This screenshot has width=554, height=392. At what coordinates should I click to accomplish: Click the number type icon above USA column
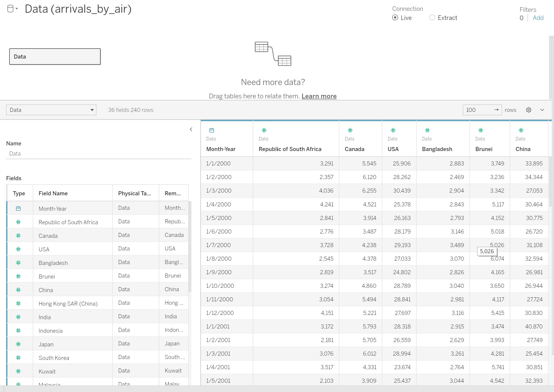click(x=393, y=130)
